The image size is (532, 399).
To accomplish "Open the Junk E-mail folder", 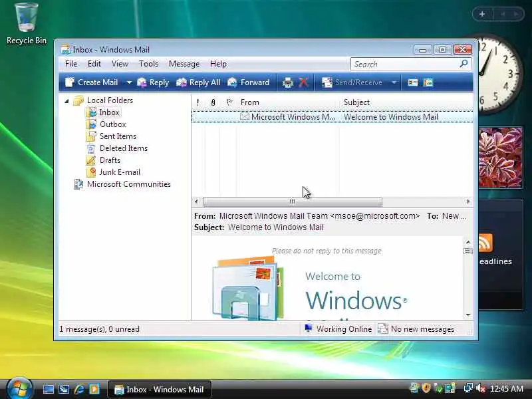I will pos(120,172).
